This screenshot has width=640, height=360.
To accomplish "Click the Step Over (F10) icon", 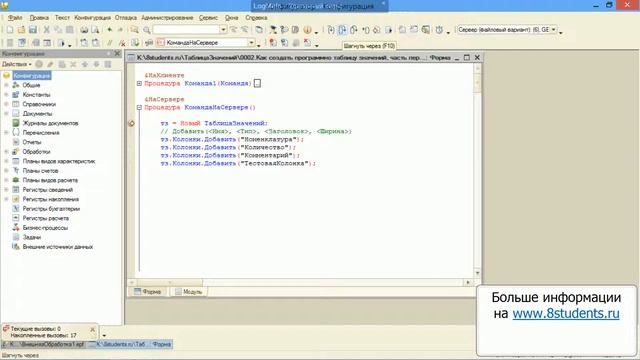I will tap(342, 30).
